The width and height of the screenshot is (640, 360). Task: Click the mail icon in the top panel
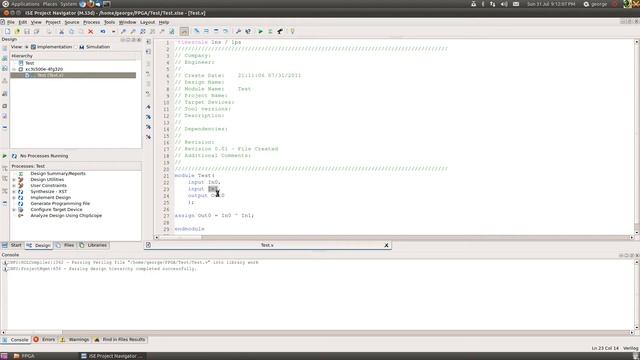(516, 4)
